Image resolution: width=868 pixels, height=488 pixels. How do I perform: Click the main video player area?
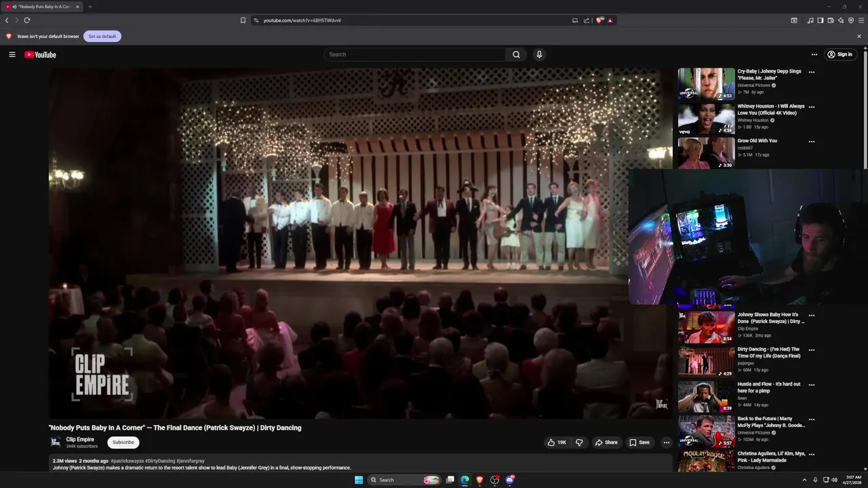click(x=359, y=243)
